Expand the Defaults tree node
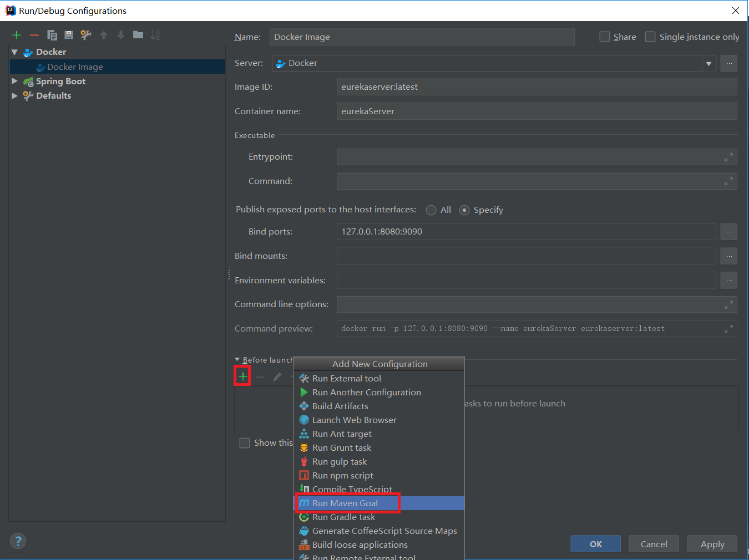 (14, 95)
